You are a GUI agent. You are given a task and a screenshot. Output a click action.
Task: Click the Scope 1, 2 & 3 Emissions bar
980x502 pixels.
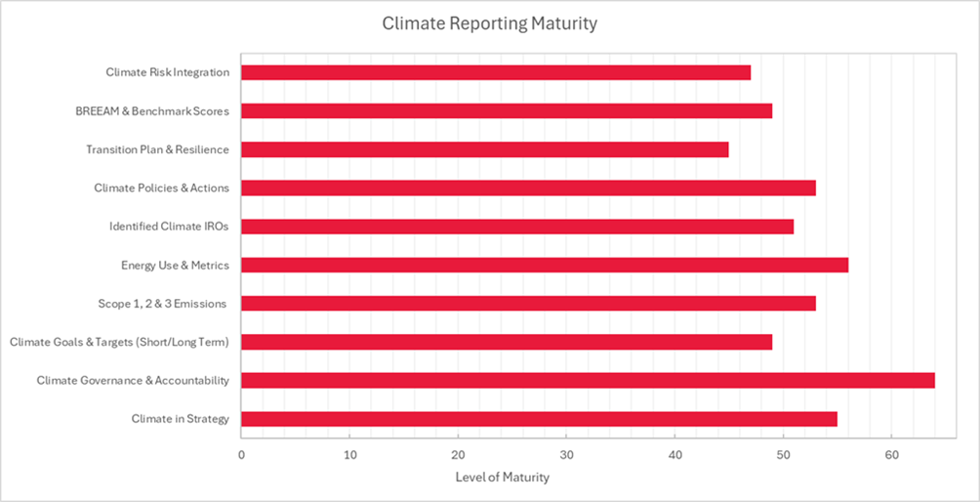[528, 303]
